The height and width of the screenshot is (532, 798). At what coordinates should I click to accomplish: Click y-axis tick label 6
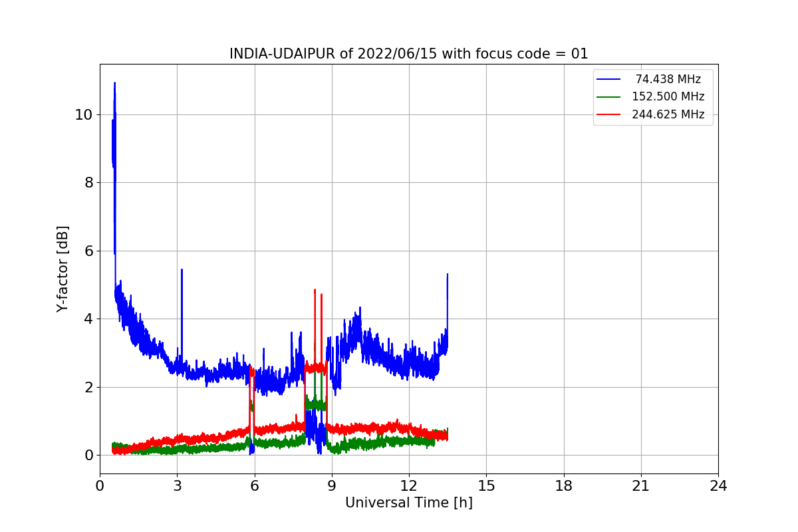[x=88, y=251]
